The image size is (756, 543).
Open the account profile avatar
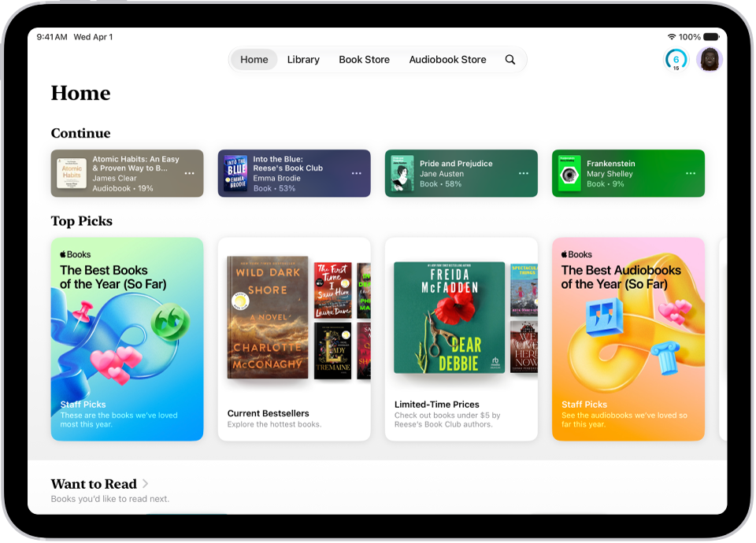pyautogui.click(x=710, y=60)
